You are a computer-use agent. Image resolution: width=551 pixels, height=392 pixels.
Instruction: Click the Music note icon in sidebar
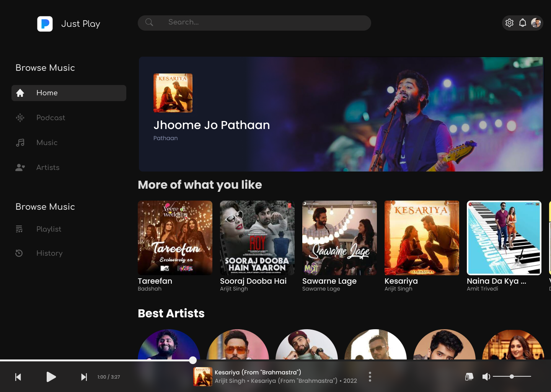(20, 143)
